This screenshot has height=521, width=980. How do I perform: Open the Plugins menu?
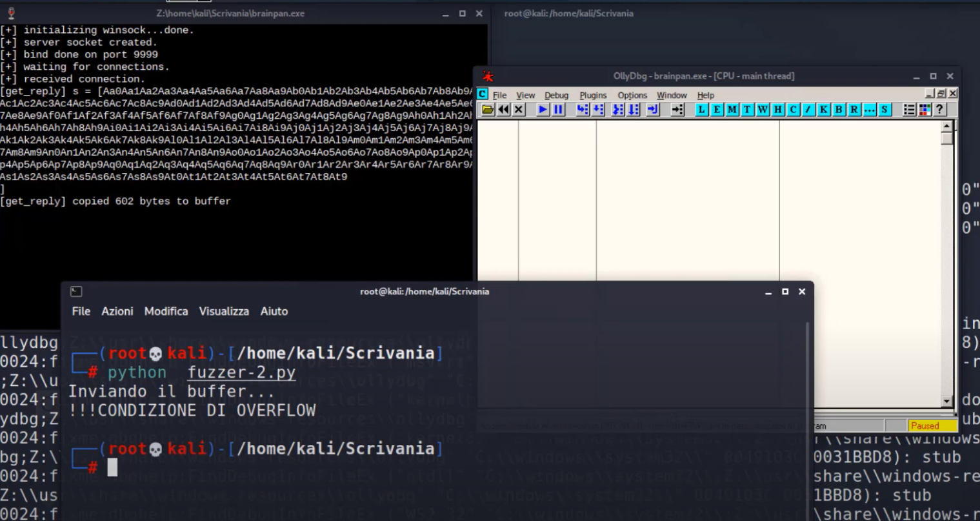(593, 95)
